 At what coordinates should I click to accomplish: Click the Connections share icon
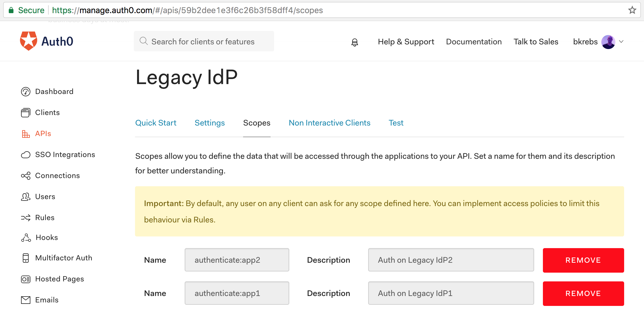[x=26, y=176]
